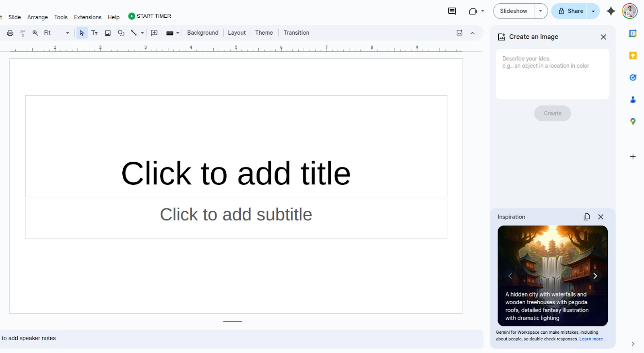Select the Paint format tool
The width and height of the screenshot is (644, 353).
coord(23,33)
